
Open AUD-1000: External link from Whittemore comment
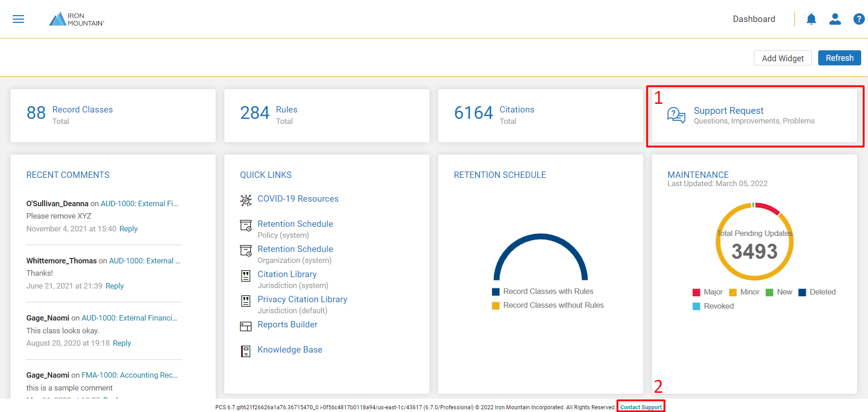145,261
